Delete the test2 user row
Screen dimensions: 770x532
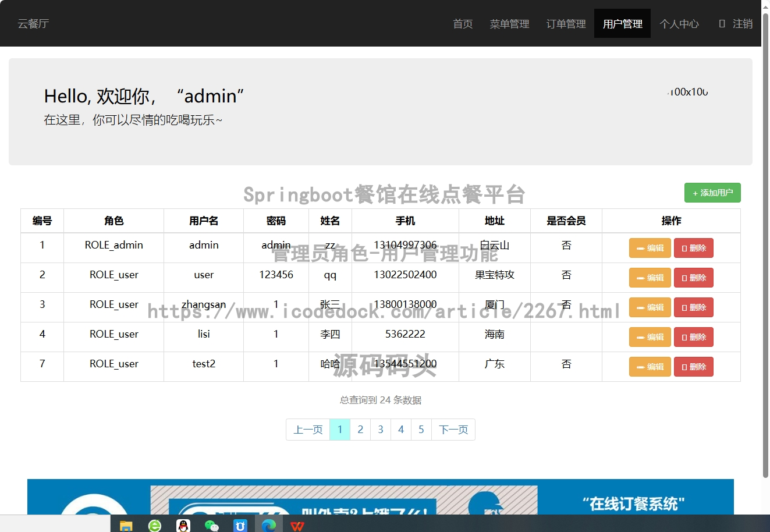(694, 367)
